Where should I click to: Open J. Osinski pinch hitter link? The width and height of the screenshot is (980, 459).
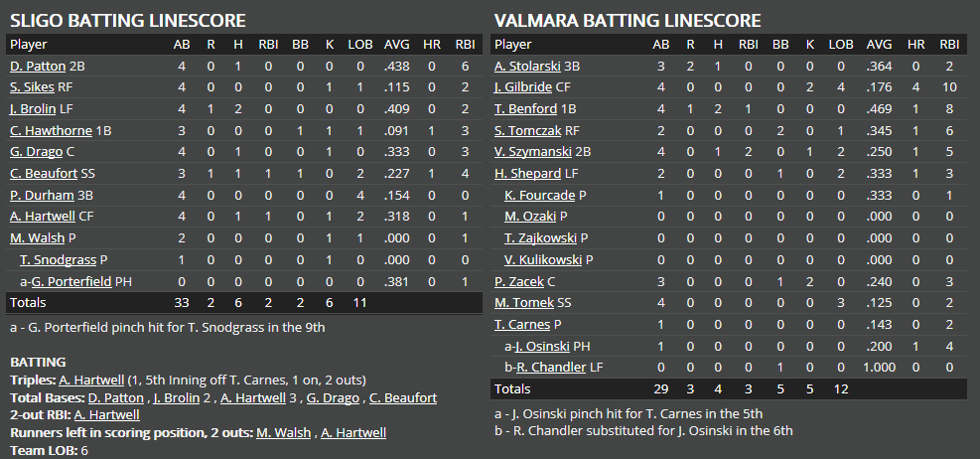[550, 346]
